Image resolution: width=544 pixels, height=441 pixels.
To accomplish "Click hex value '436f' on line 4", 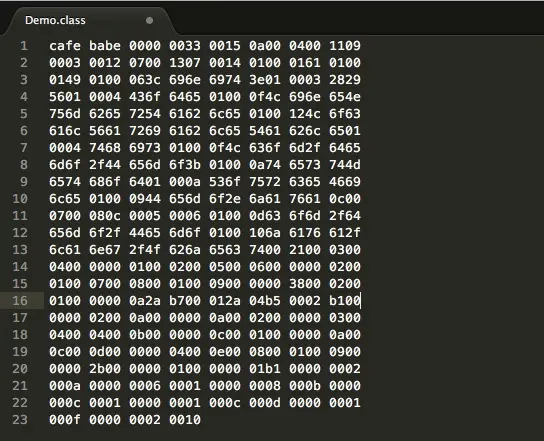I will (145, 96).
